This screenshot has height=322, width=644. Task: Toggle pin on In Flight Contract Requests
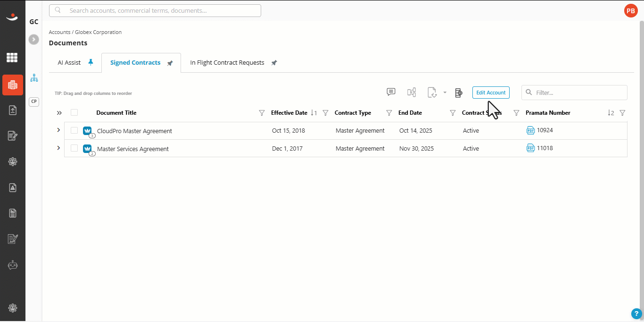(274, 63)
